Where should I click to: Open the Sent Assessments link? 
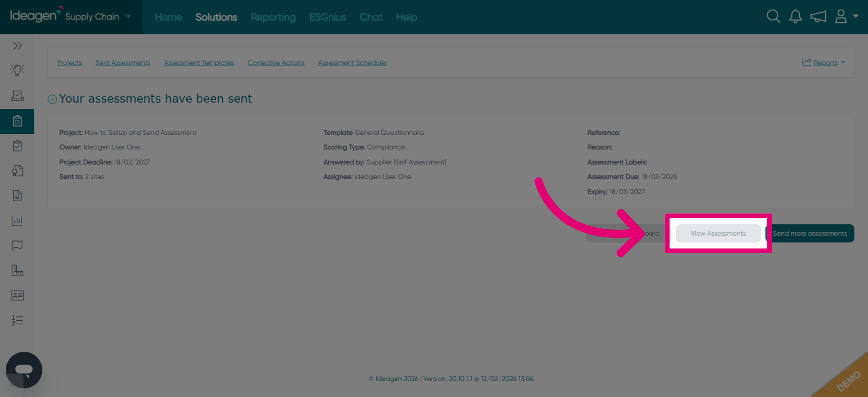[123, 63]
